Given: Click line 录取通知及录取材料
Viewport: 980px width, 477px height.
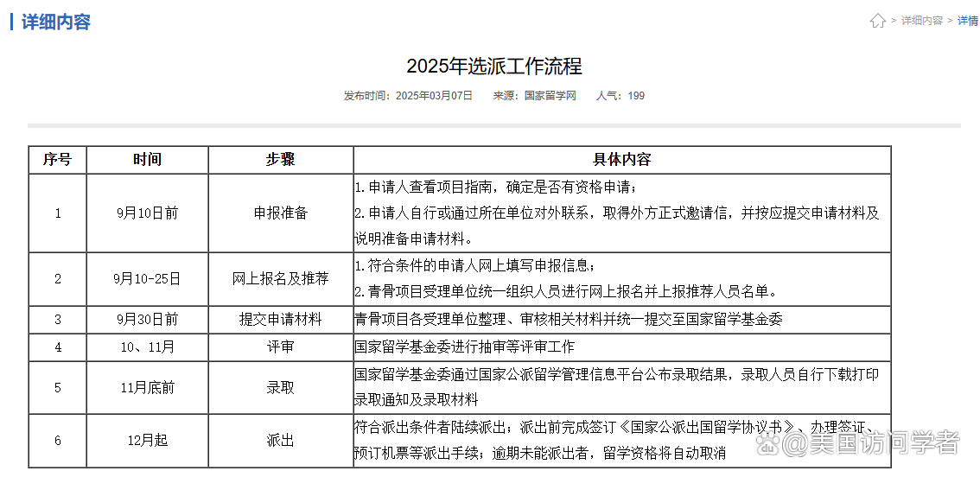Looking at the screenshot, I should point(417,400).
